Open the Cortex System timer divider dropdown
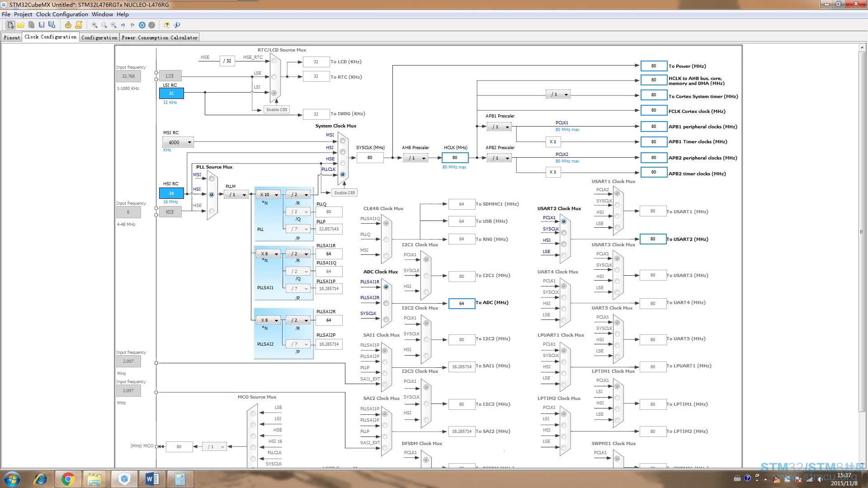 pyautogui.click(x=558, y=94)
